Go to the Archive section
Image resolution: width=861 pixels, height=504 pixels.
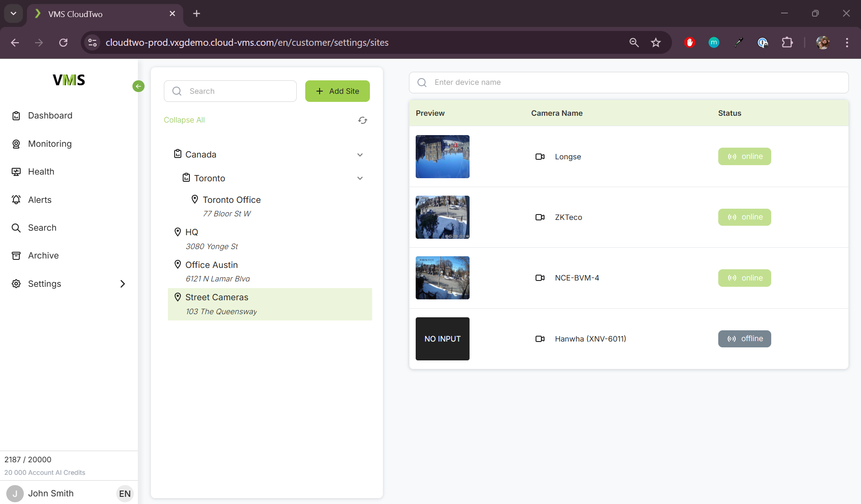tap(43, 255)
